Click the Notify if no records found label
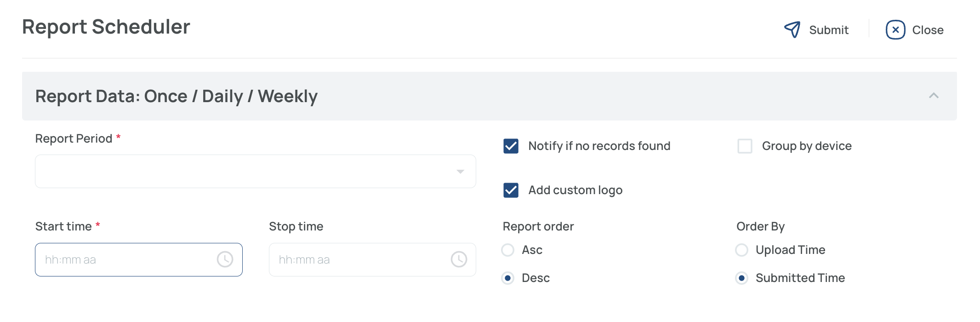 tap(599, 146)
